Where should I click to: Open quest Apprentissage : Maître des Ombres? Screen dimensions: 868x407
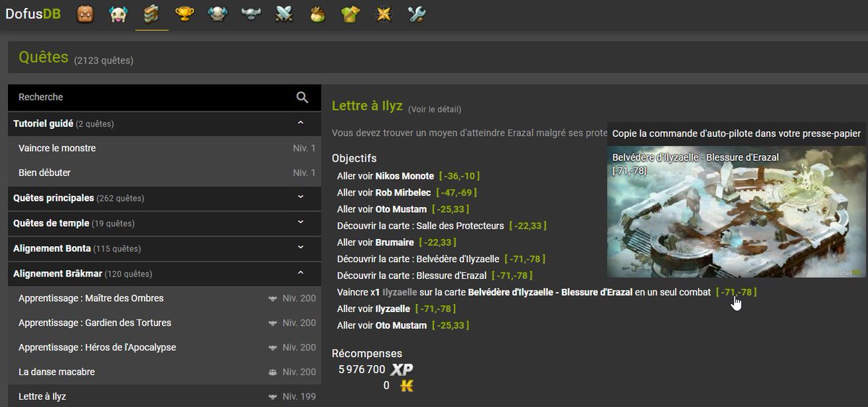pos(164,298)
